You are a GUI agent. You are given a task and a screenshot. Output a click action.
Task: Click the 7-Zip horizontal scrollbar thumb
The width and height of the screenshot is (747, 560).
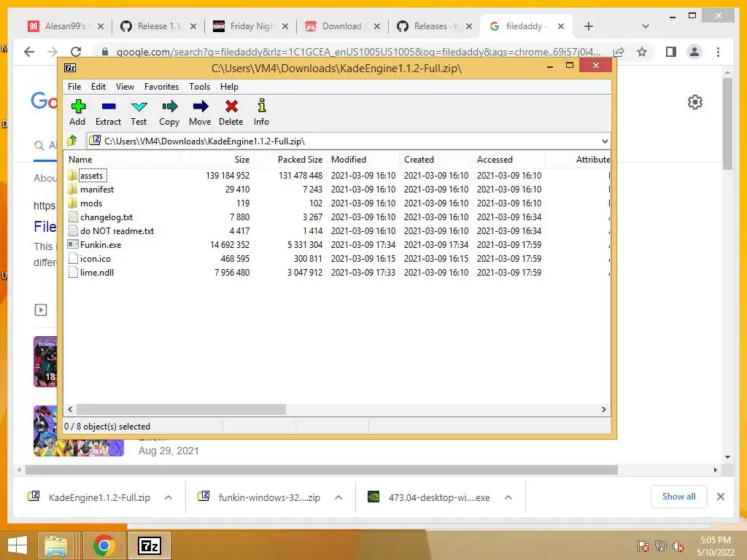181,410
